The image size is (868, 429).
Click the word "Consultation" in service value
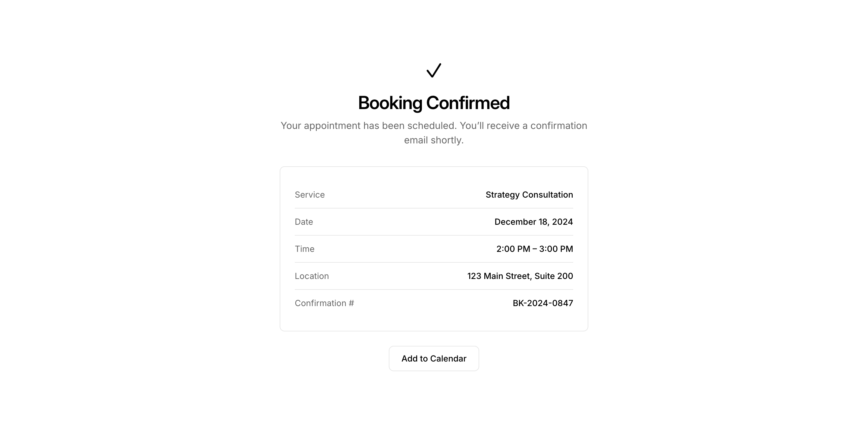(x=547, y=195)
